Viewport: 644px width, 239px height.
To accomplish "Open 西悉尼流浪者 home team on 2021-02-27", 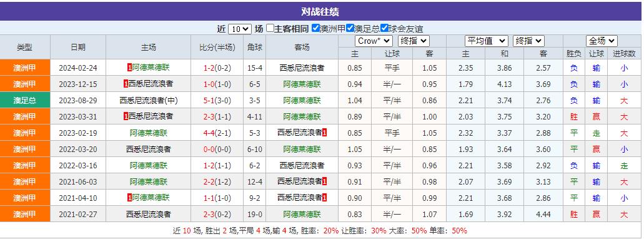I will 149,215.
